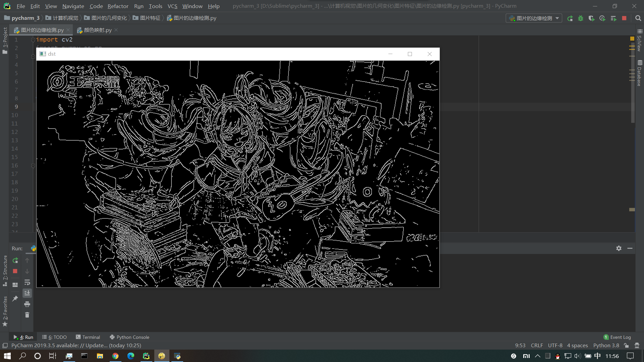
Task: Stop process in Run panel sidebar
Action: [15, 271]
